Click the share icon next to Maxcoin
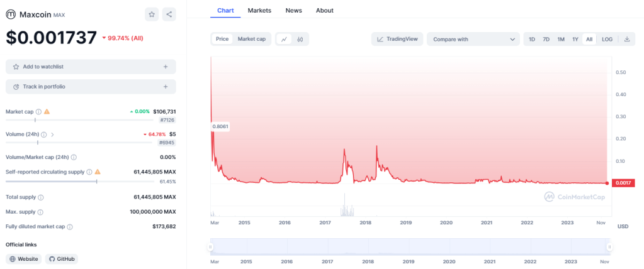 pyautogui.click(x=169, y=14)
